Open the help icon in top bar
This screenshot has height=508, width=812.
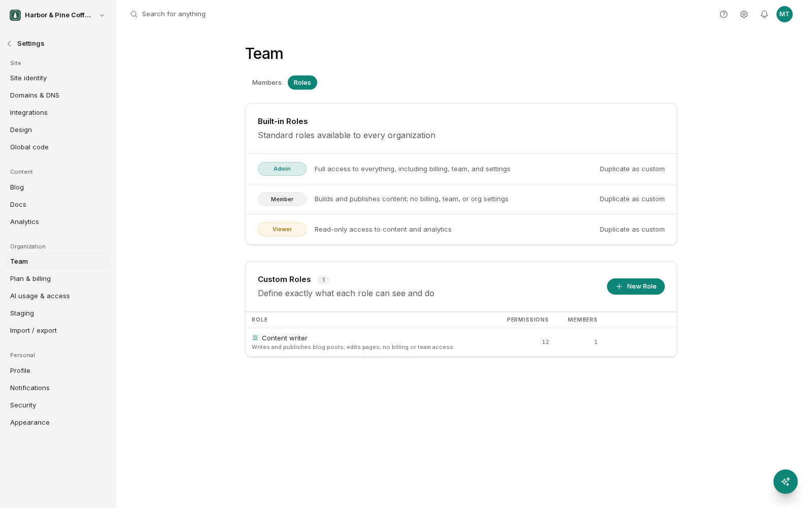tap(724, 14)
